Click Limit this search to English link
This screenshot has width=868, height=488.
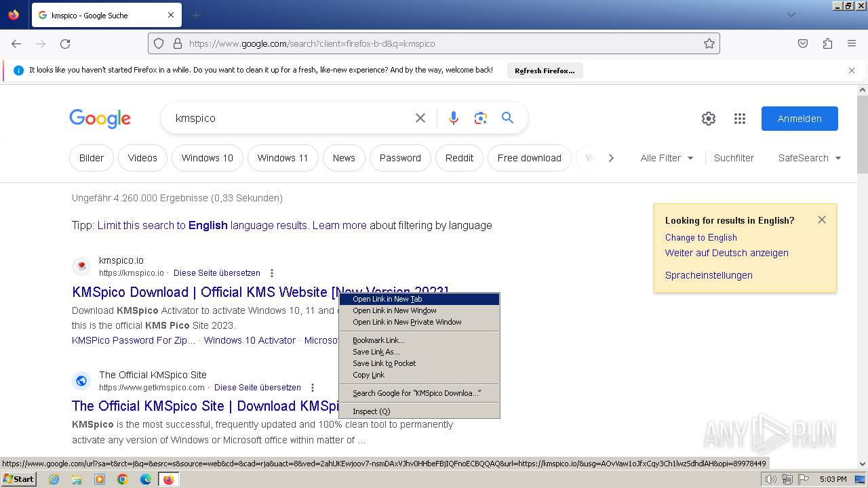pyautogui.click(x=202, y=225)
